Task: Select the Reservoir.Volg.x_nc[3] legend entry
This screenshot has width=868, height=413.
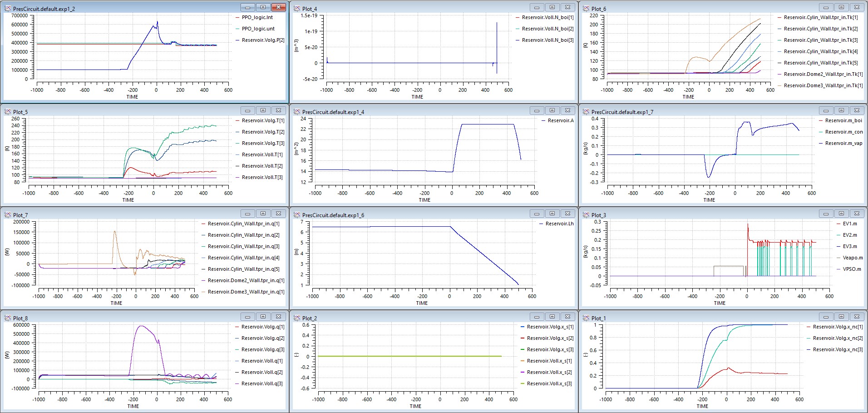Action: pos(835,349)
